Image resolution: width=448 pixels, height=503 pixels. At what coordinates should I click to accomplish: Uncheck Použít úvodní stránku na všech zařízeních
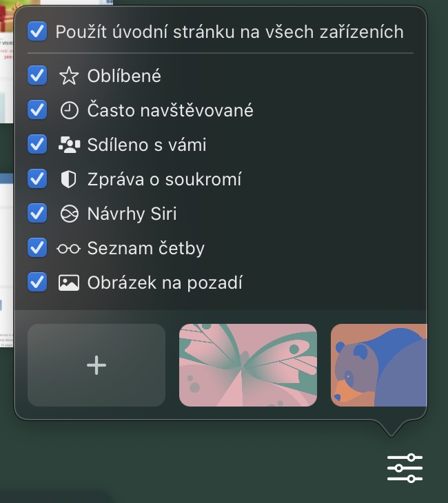(37, 32)
